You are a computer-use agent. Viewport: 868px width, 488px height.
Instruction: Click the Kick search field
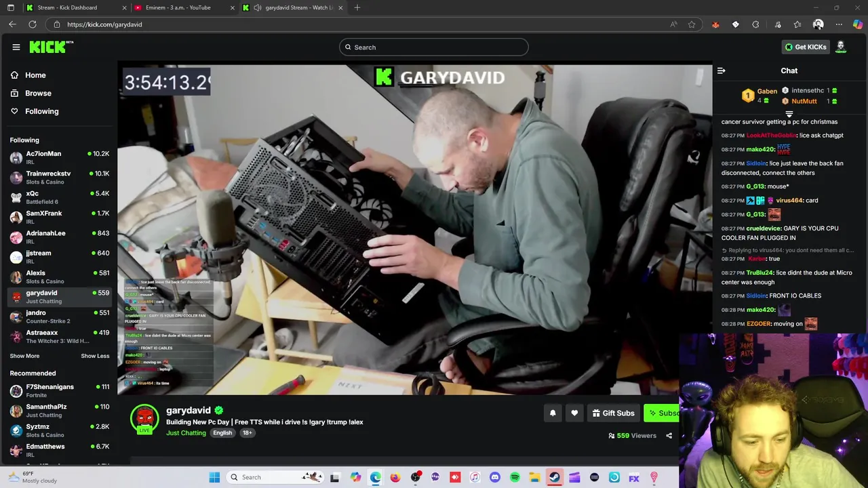[434, 47]
